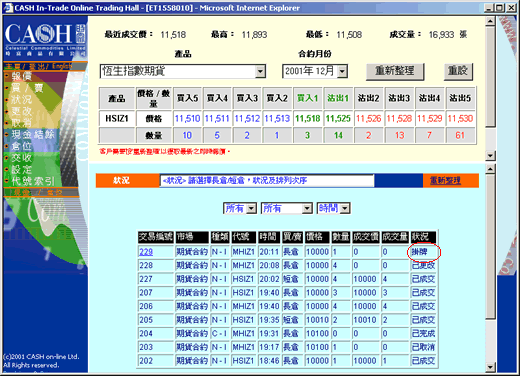520x376 pixels.
Task: Click the 買入5 price 11,510
Action: pos(187,119)
